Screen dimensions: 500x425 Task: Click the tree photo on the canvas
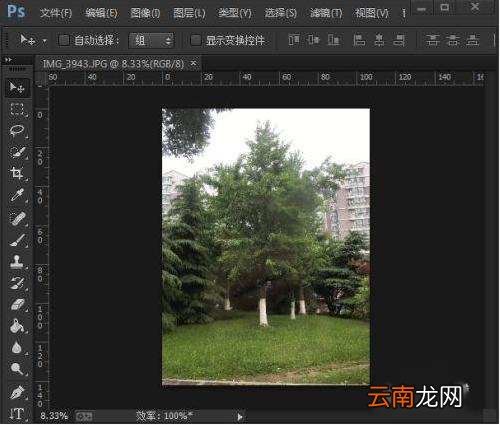[266, 246]
